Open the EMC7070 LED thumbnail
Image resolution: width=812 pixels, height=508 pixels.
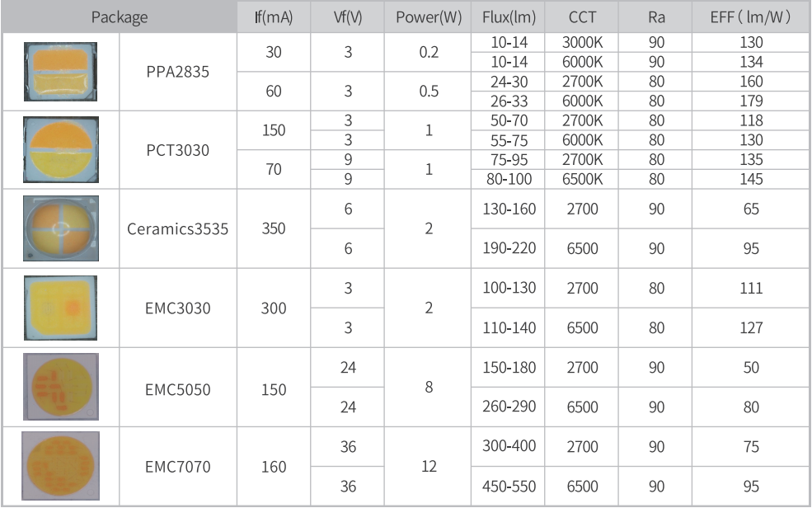(x=61, y=466)
